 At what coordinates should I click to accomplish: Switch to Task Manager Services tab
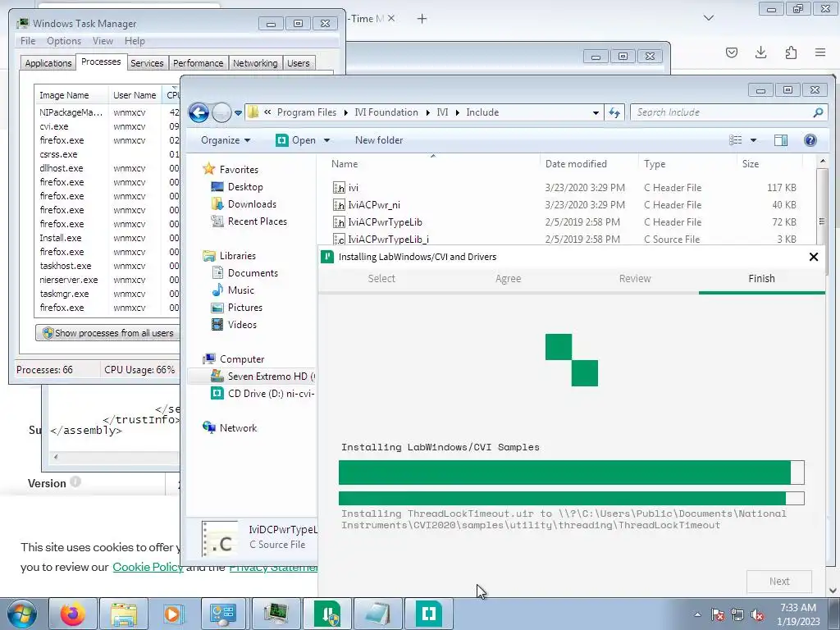point(147,63)
